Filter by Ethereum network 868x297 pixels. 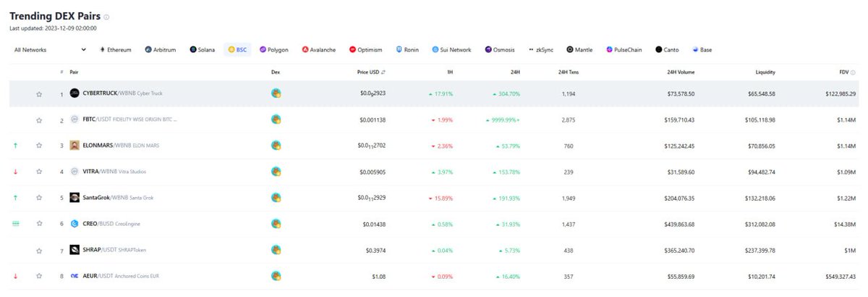(115, 50)
